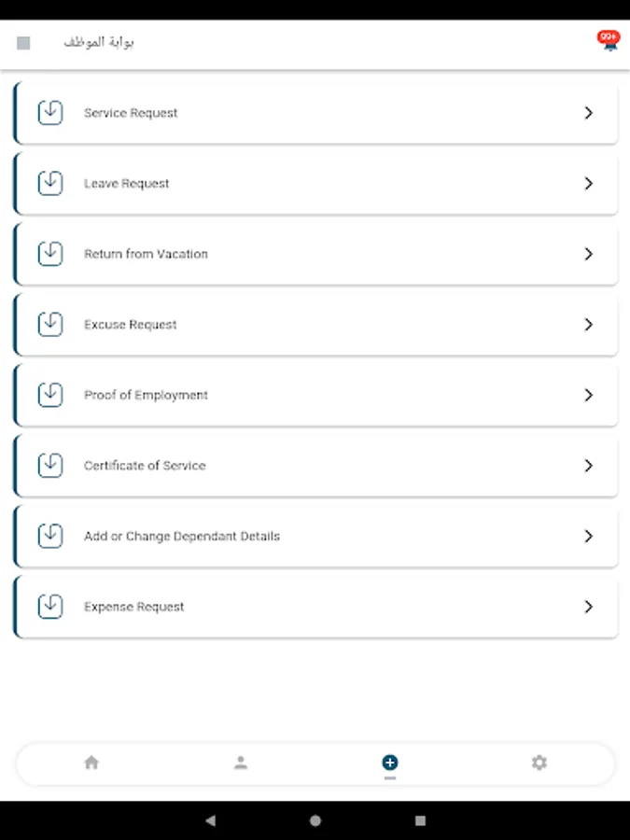This screenshot has height=840, width=630.
Task: Click the download icon beside Certificate of Service
Action: click(50, 465)
